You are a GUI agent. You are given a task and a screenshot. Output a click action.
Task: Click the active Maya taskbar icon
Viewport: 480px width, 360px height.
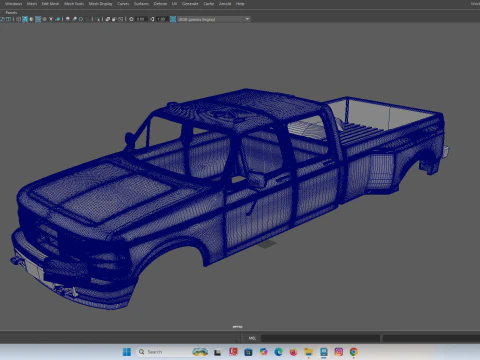(x=324, y=352)
